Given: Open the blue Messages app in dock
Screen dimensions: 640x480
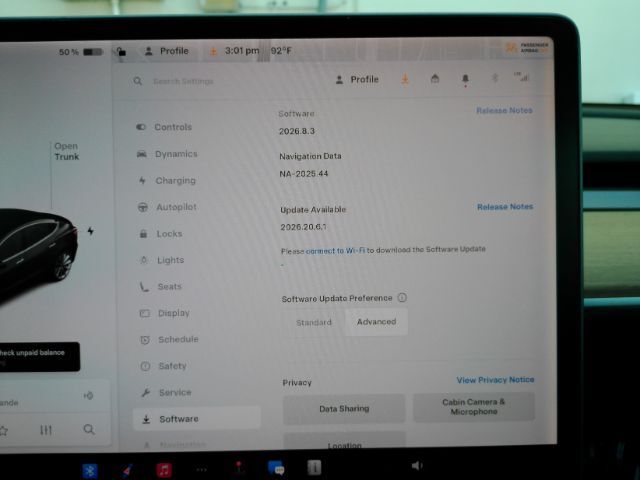Looking at the screenshot, I should pyautogui.click(x=276, y=468).
